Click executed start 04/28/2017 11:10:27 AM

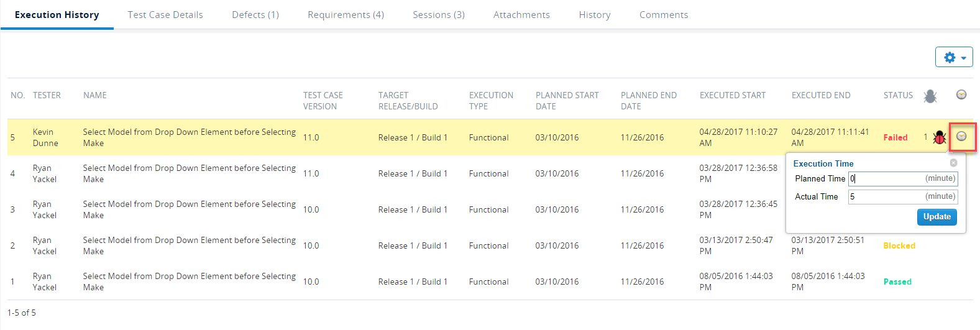(738, 137)
